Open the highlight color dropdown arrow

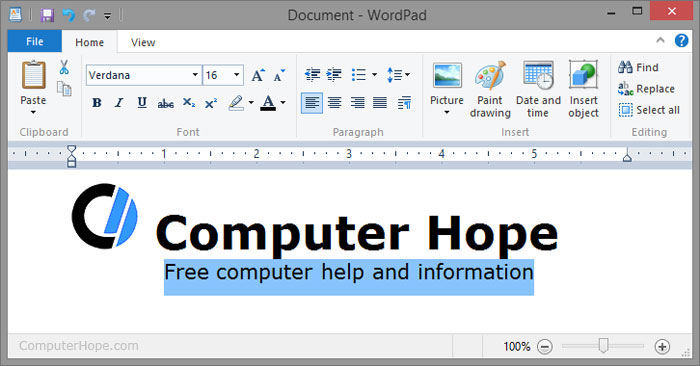(251, 103)
